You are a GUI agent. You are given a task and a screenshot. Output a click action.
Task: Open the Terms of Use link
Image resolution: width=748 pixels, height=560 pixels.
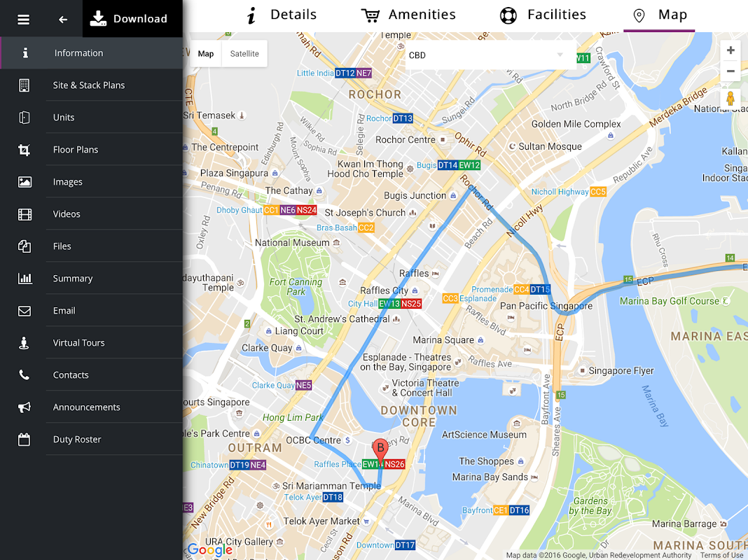pyautogui.click(x=723, y=555)
